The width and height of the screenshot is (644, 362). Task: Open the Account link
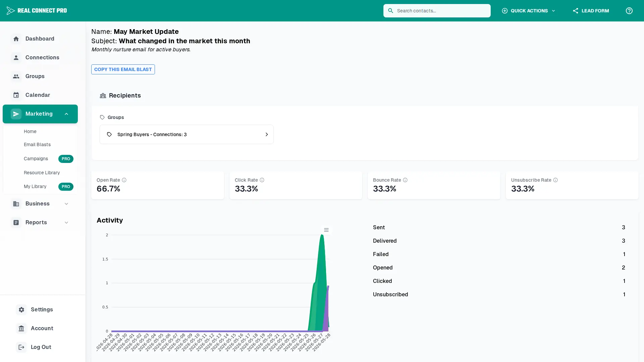(x=42, y=328)
